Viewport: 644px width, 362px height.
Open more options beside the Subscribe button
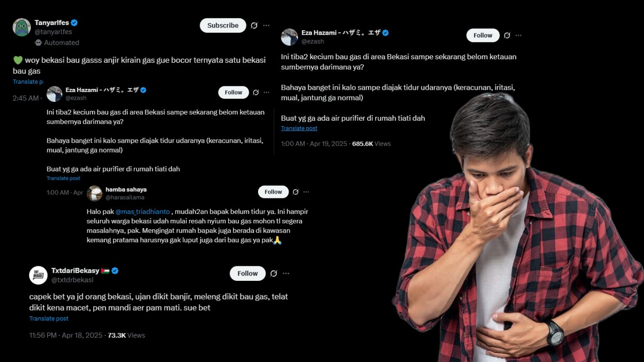click(x=266, y=26)
